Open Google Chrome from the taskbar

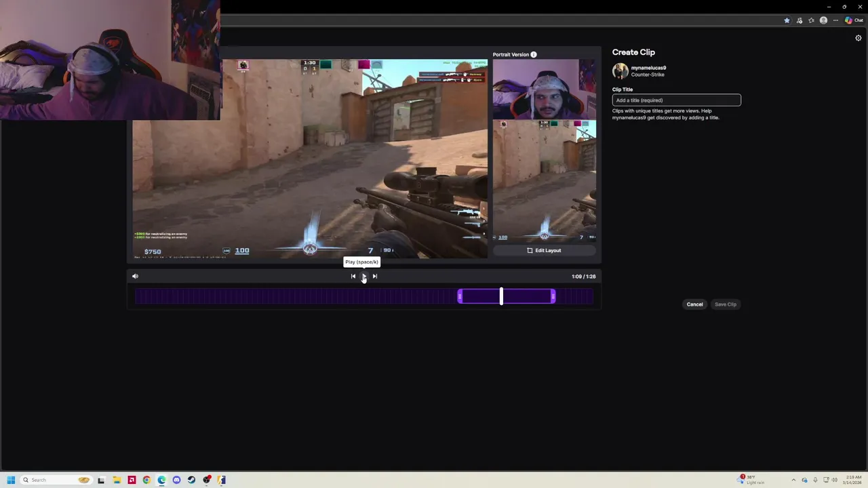pos(146,480)
